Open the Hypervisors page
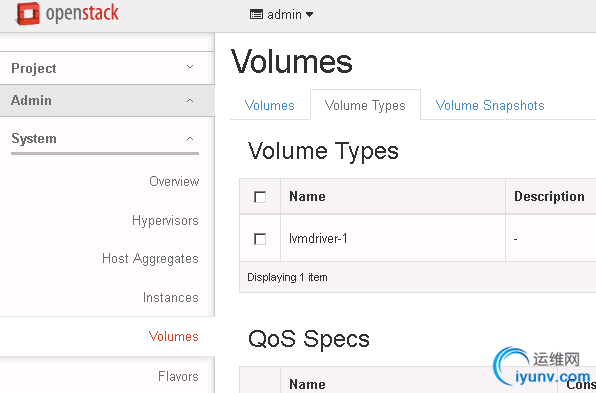 coord(165,220)
